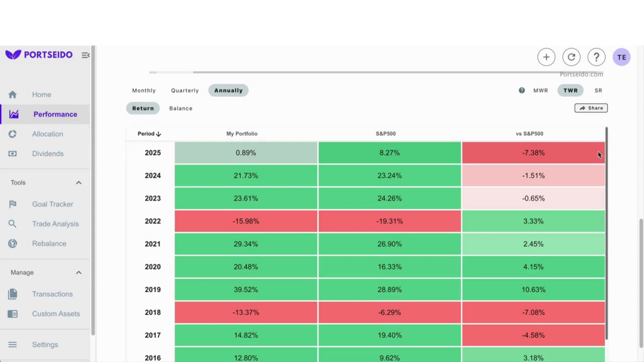Open the Transactions page
644x362 pixels.
[52, 294]
